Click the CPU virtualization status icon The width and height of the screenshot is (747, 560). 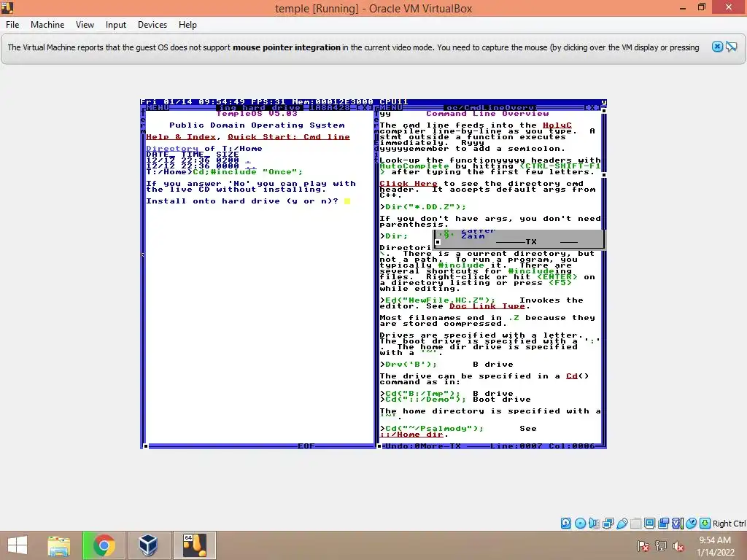678,524
